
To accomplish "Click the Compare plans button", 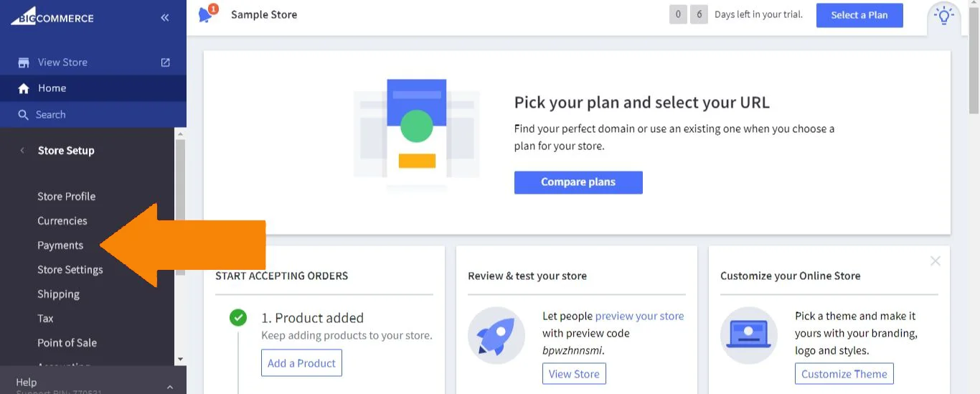I will tap(578, 182).
